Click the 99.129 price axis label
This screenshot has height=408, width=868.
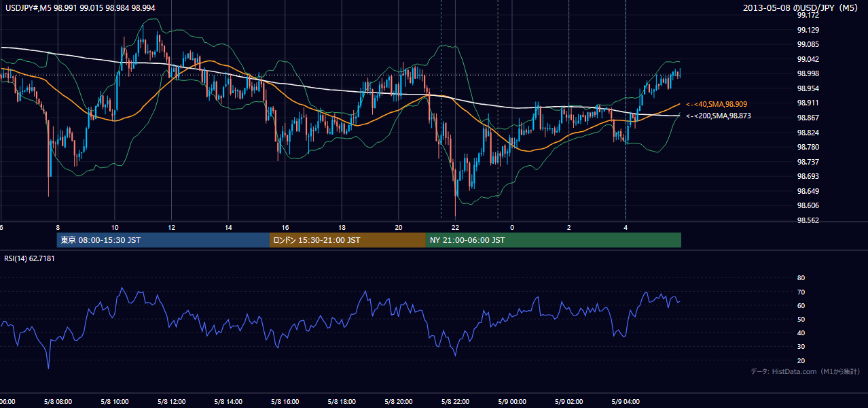coord(808,30)
